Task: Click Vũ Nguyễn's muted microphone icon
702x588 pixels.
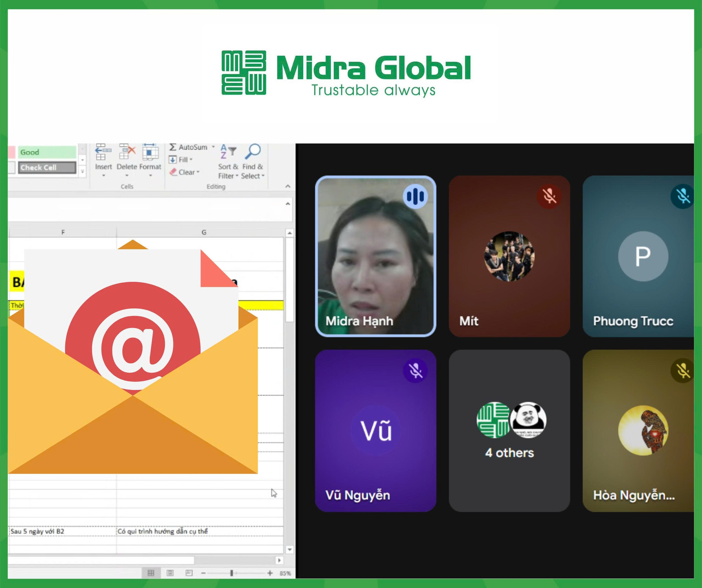Action: 415,370
